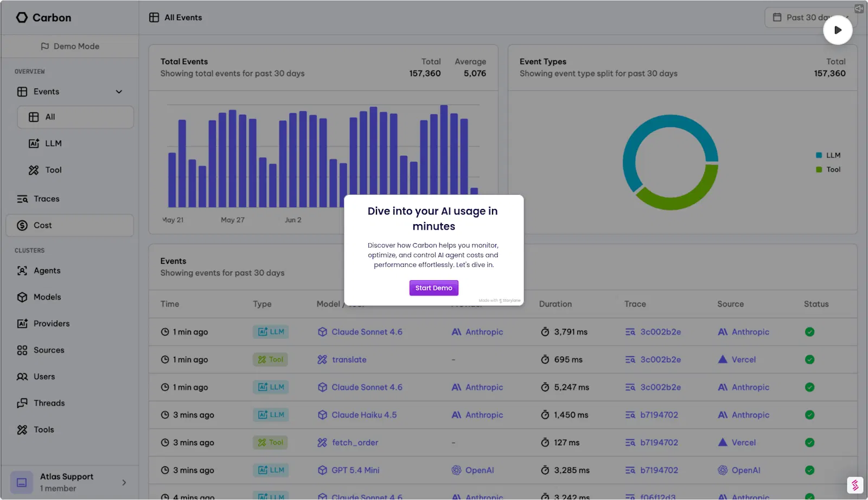Click the Tool badge in translate row

pos(270,359)
